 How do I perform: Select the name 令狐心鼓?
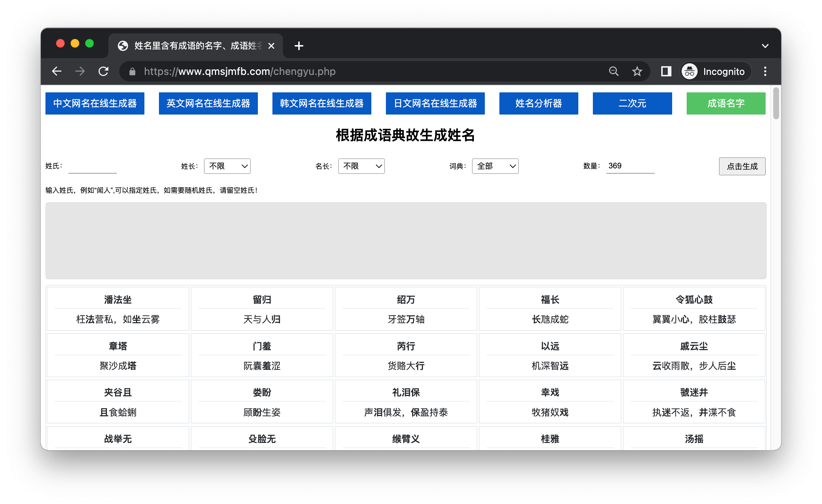pos(694,300)
